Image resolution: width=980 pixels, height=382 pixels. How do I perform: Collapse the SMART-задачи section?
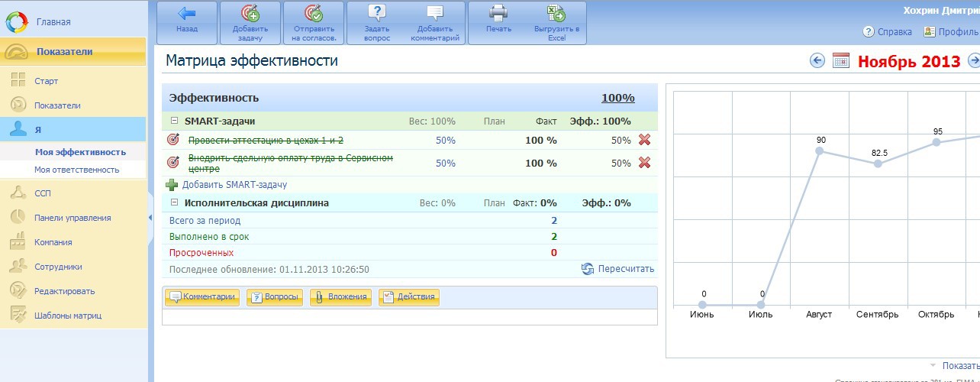point(174,121)
